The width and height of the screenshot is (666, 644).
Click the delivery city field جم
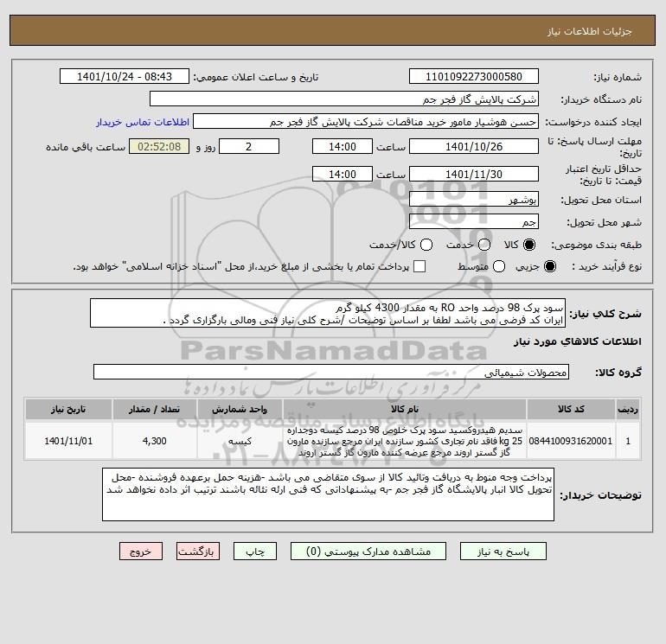click(x=474, y=221)
